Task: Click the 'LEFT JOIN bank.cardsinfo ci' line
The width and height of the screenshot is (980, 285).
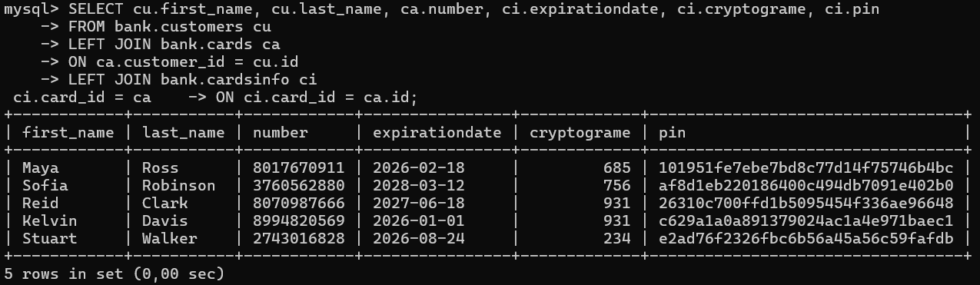Action: coord(193,80)
